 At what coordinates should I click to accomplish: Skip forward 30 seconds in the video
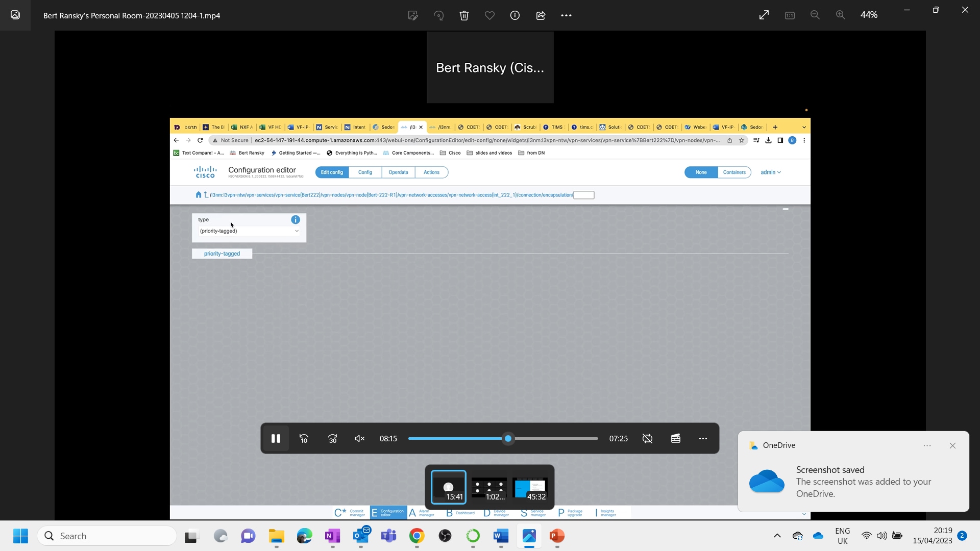tap(332, 438)
